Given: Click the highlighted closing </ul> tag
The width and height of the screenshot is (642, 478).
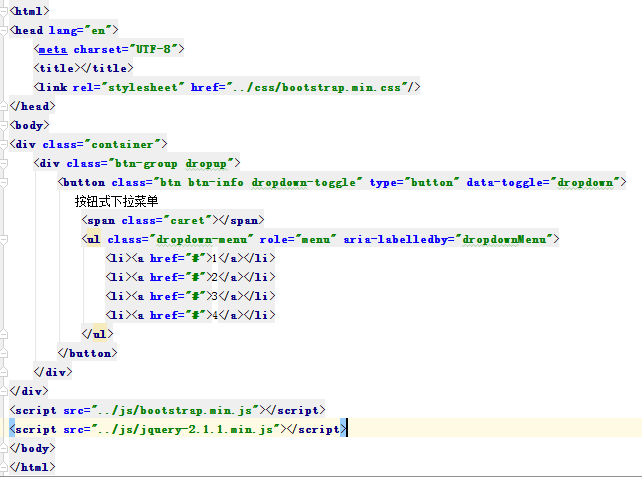Looking at the screenshot, I should point(97,334).
